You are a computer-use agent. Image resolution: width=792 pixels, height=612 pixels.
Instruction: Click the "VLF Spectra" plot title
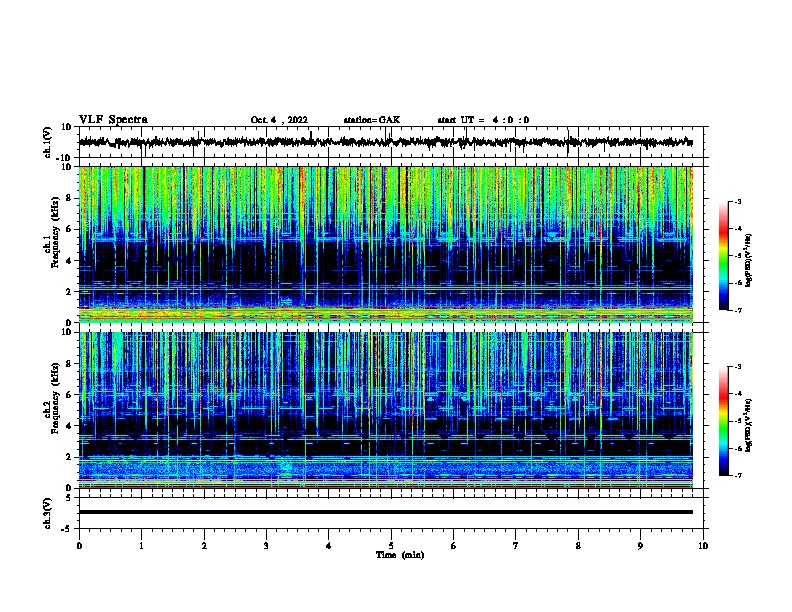click(x=113, y=120)
